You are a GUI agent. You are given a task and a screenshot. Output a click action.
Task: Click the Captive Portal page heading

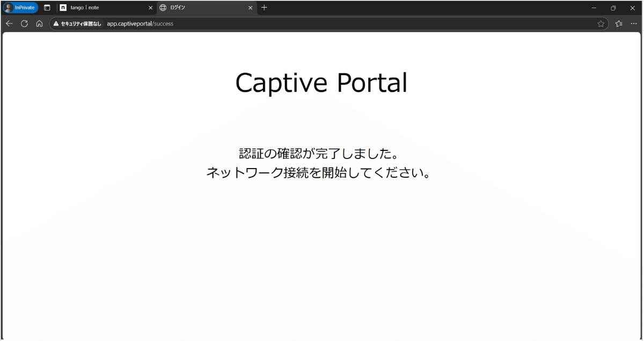point(321,82)
